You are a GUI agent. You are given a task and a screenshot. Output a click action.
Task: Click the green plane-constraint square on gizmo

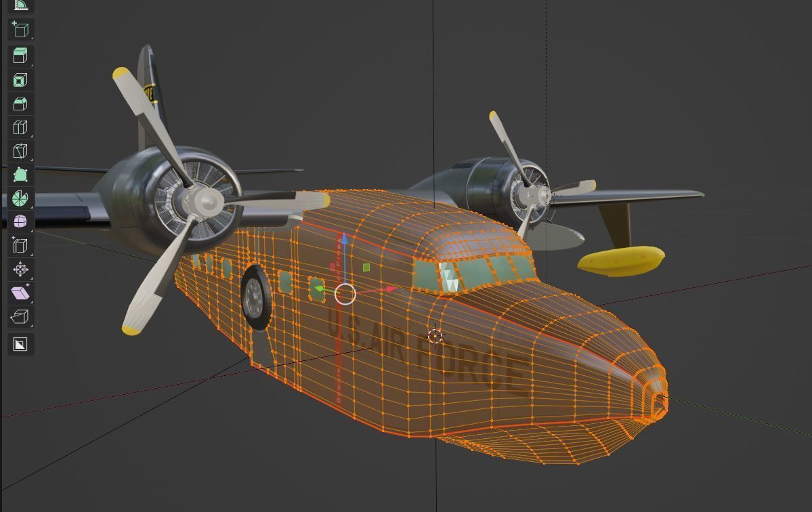(366, 267)
